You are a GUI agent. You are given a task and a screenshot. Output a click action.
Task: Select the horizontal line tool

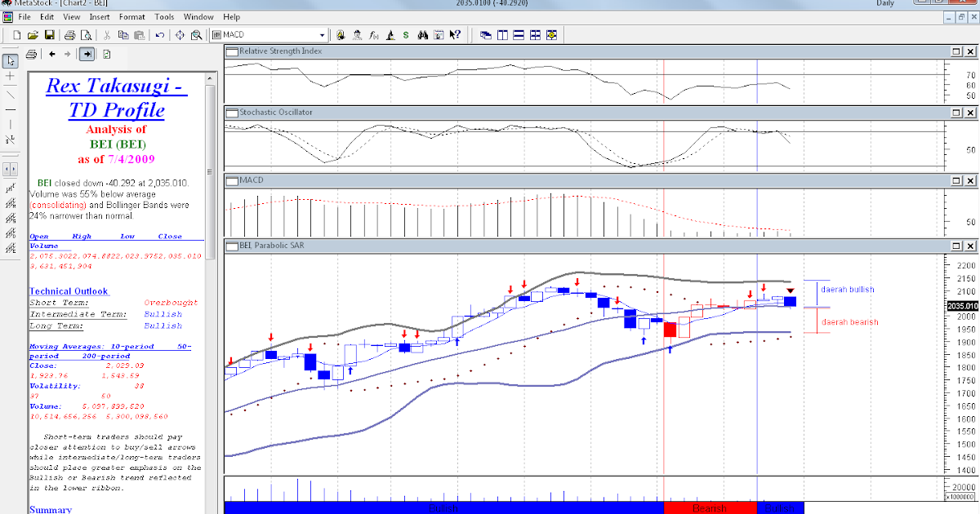click(11, 109)
